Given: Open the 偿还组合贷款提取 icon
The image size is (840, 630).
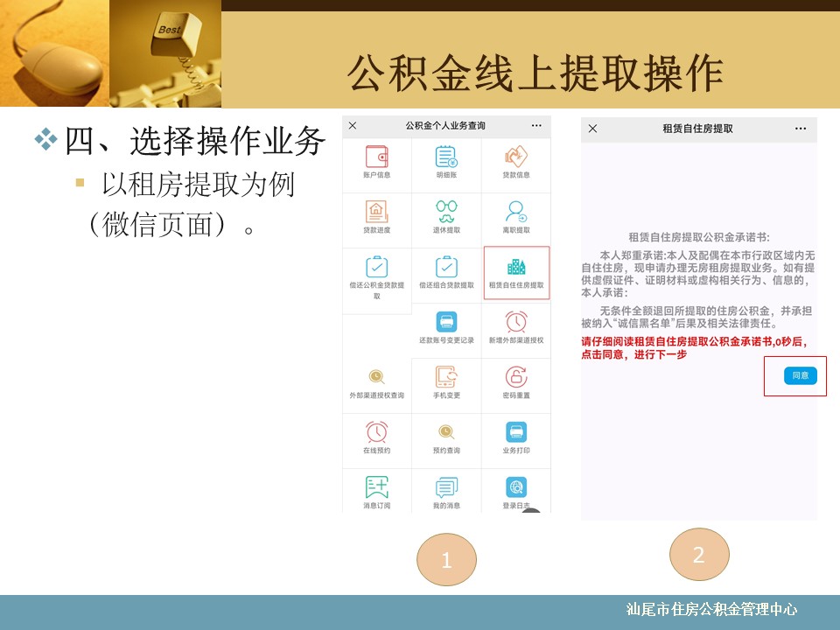Looking at the screenshot, I should (x=446, y=269).
